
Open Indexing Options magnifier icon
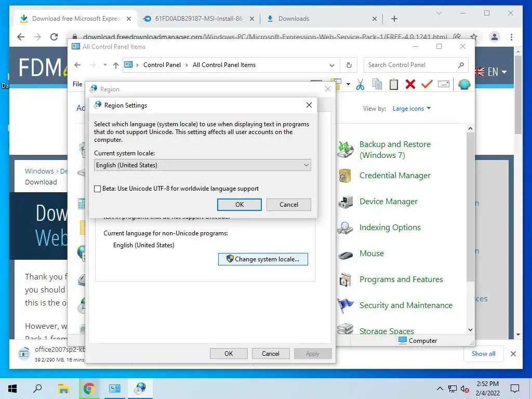click(345, 228)
